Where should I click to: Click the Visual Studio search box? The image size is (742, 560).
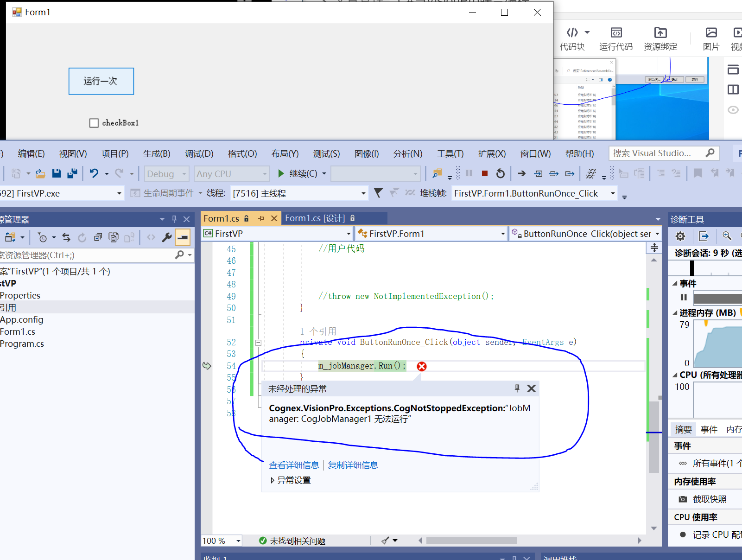[x=664, y=153]
